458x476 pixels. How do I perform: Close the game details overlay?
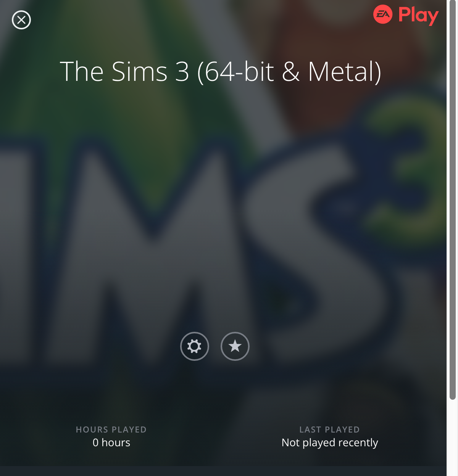coord(21,20)
